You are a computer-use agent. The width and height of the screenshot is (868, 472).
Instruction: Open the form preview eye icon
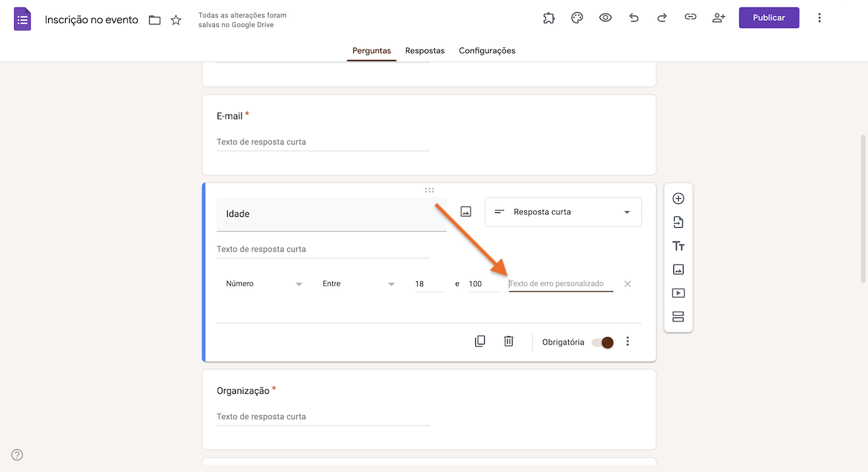pyautogui.click(x=605, y=18)
